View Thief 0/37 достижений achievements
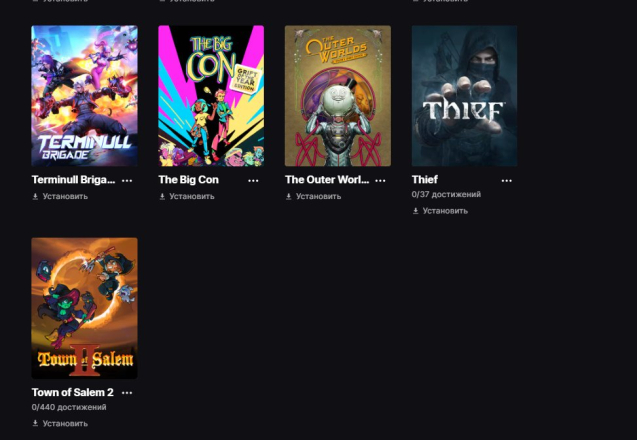The image size is (637, 440). [x=446, y=195]
